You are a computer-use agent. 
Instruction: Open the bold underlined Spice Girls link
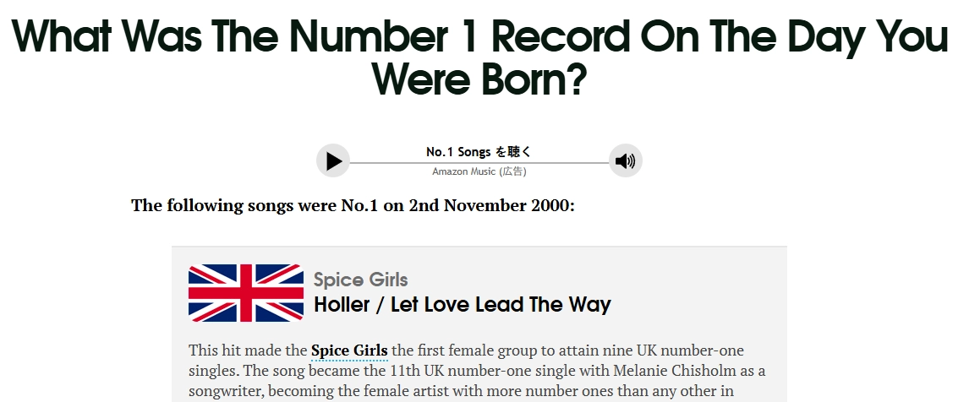(349, 350)
